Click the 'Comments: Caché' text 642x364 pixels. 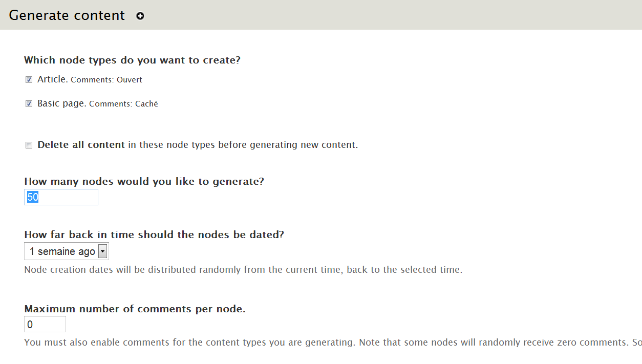(x=123, y=104)
